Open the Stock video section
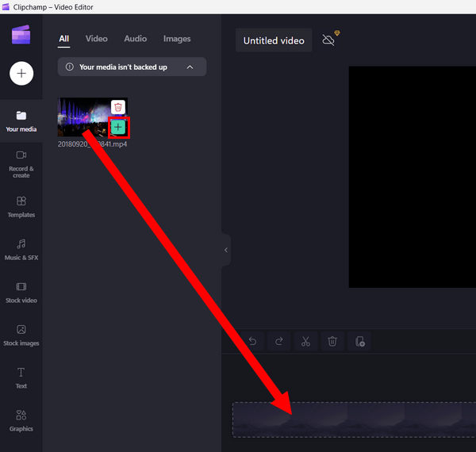The height and width of the screenshot is (452, 476). click(21, 293)
